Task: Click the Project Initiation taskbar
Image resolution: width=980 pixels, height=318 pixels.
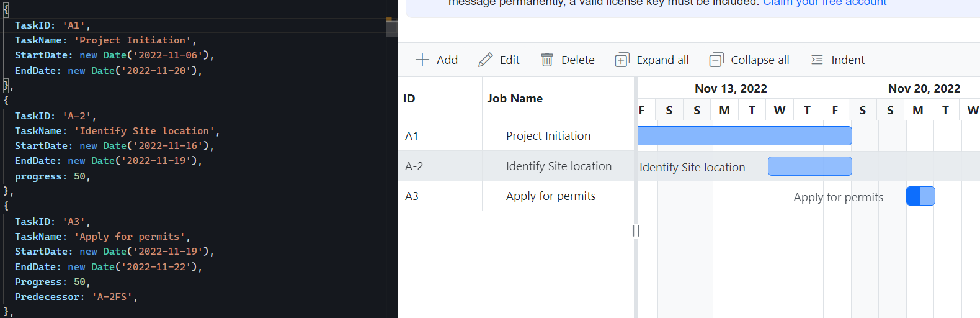Action: point(744,136)
